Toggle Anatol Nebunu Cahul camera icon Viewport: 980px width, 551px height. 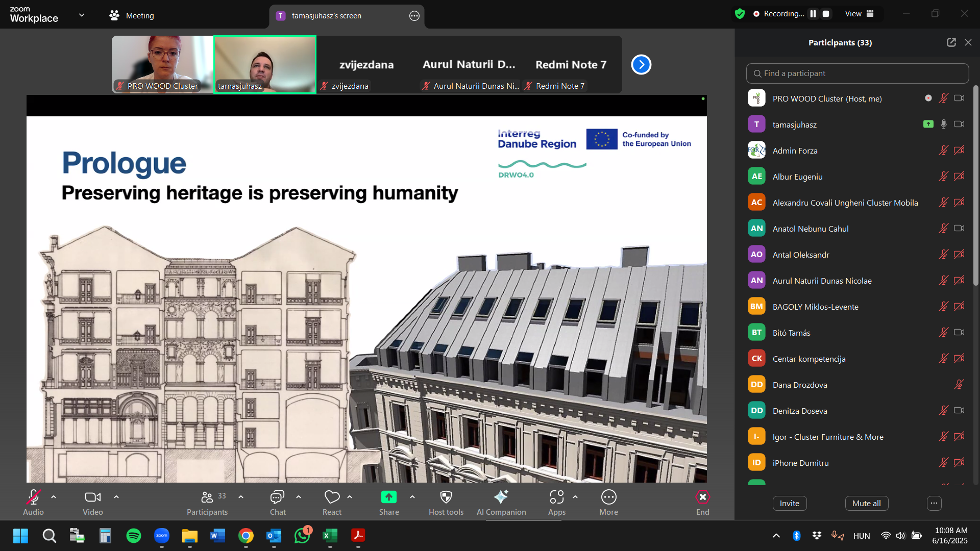point(959,229)
